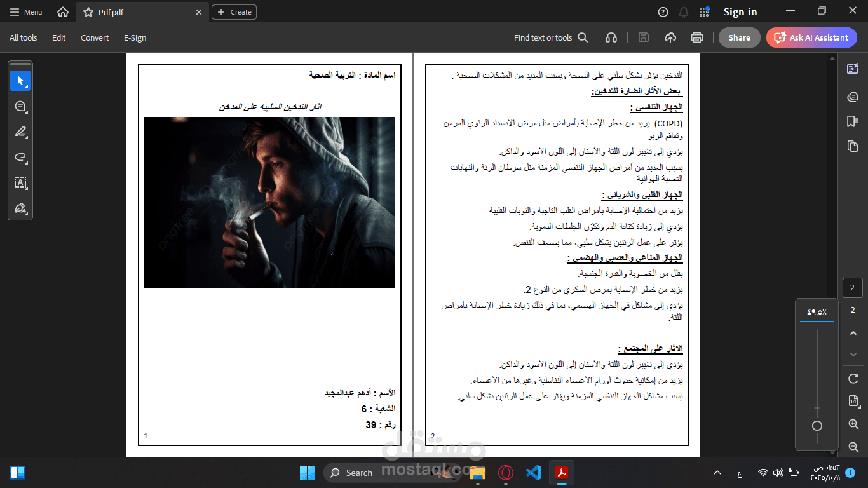Select the Highlight text tool

pos(20,132)
